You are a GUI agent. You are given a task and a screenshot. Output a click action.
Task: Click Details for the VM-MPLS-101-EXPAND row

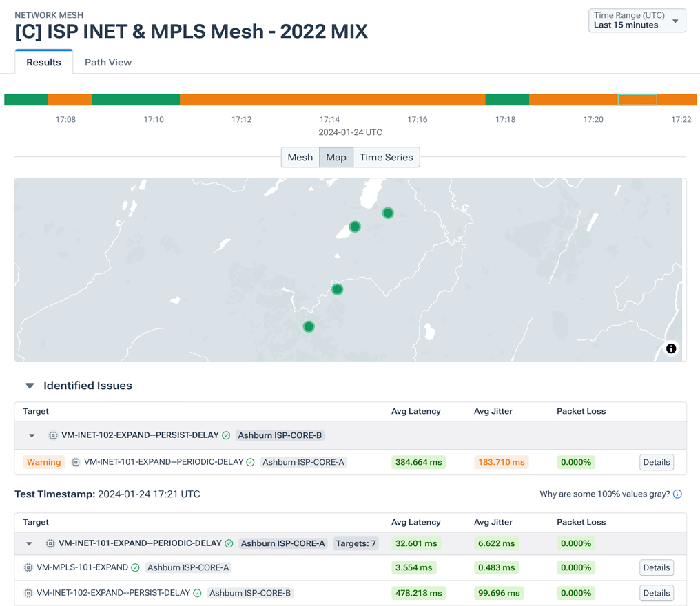pos(656,567)
